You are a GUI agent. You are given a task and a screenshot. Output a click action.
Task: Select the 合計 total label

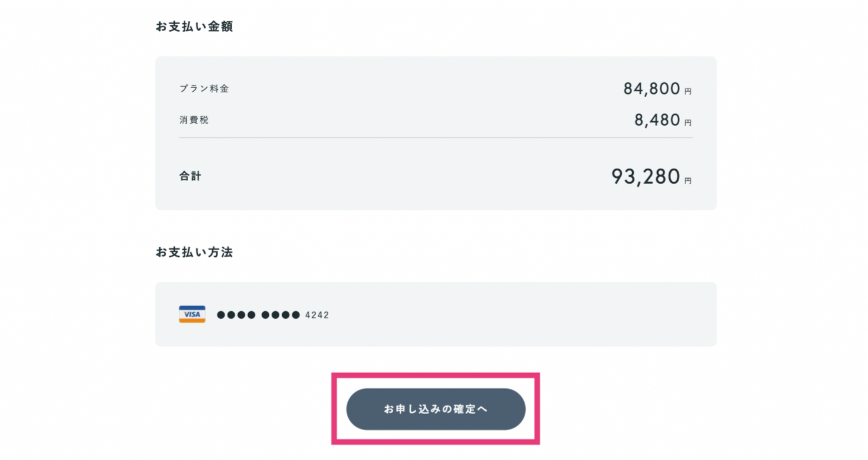click(x=190, y=176)
